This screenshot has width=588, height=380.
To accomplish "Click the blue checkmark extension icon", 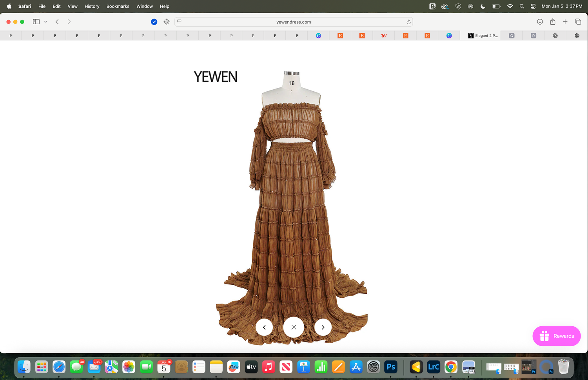I will point(154,22).
